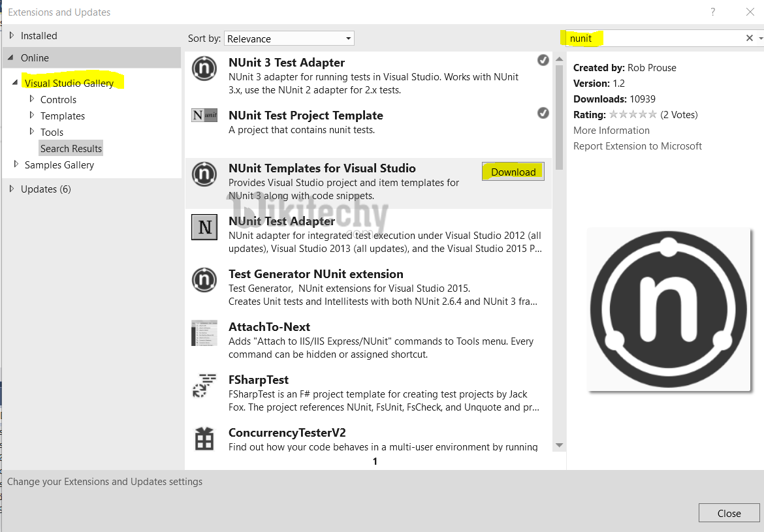This screenshot has height=532, width=764.
Task: Click the NUnit Templates for Visual Studio icon
Action: pyautogui.click(x=204, y=174)
